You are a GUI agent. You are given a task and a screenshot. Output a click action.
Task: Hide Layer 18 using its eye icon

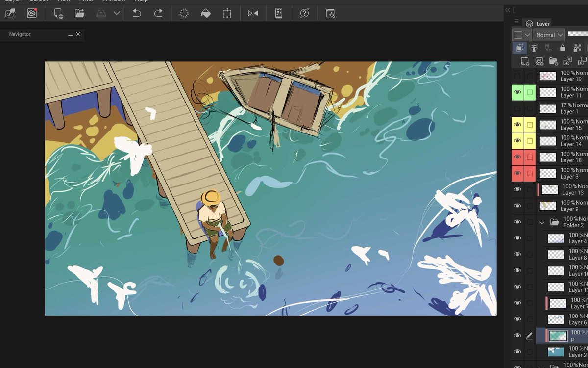(x=517, y=157)
